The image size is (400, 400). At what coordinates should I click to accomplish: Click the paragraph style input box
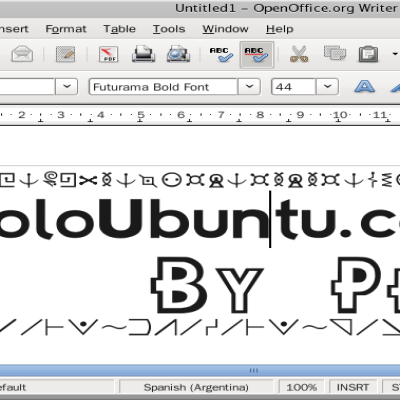pos(27,87)
